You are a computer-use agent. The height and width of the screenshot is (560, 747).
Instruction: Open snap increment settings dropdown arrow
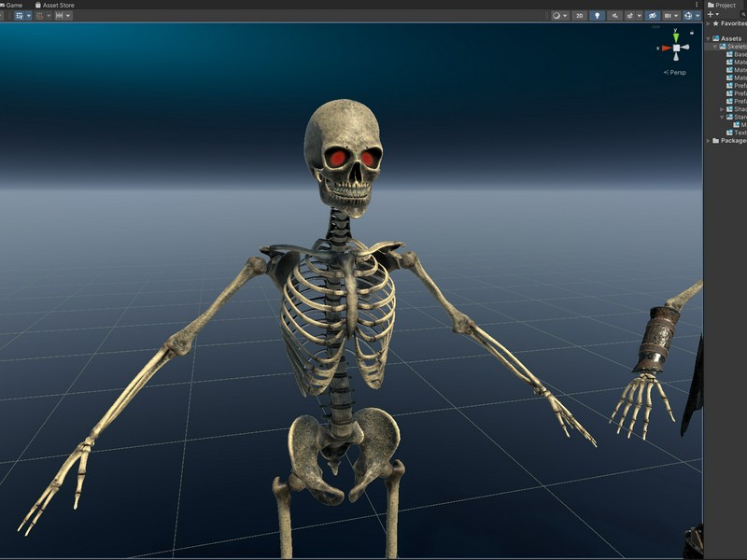(68, 16)
